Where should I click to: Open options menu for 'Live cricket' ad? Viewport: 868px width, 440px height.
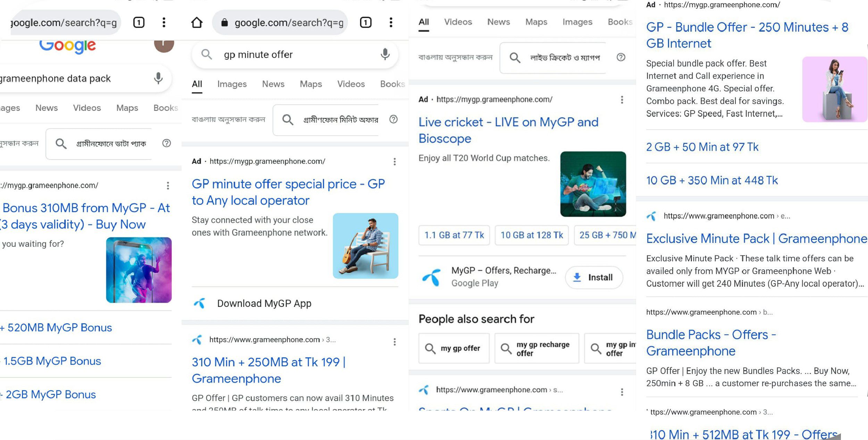[622, 100]
